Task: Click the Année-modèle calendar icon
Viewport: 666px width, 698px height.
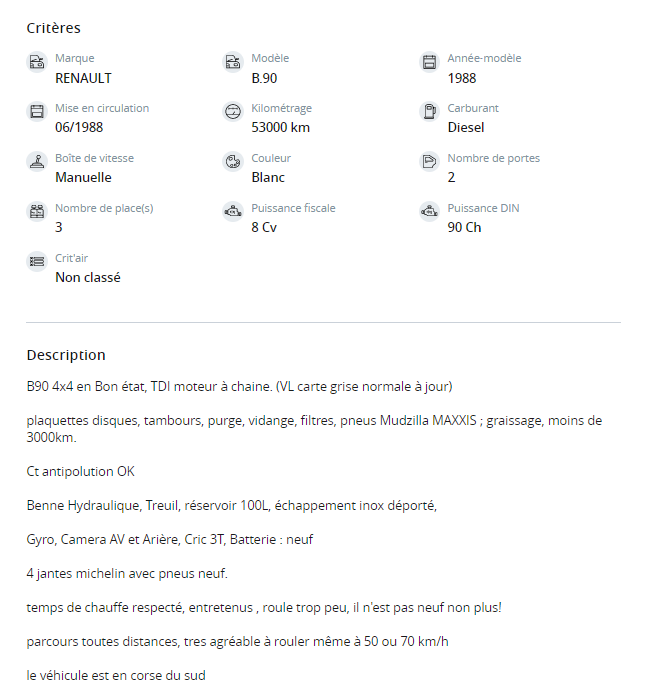Action: coord(429,62)
